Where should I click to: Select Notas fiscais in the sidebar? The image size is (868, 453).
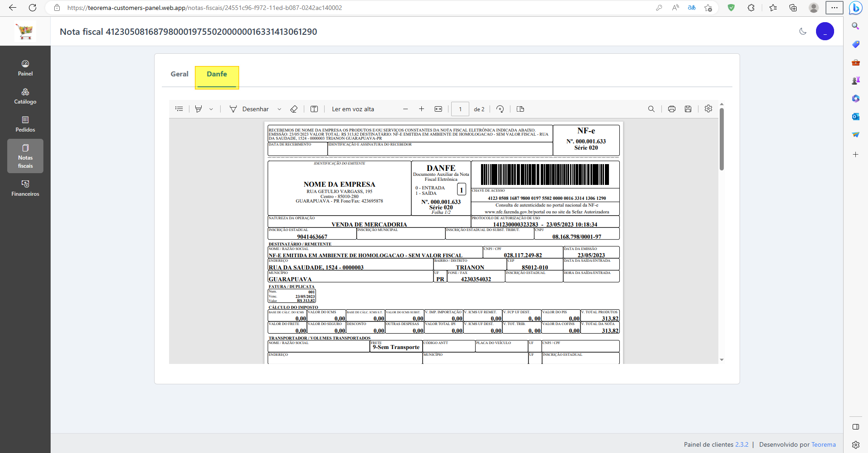click(25, 156)
